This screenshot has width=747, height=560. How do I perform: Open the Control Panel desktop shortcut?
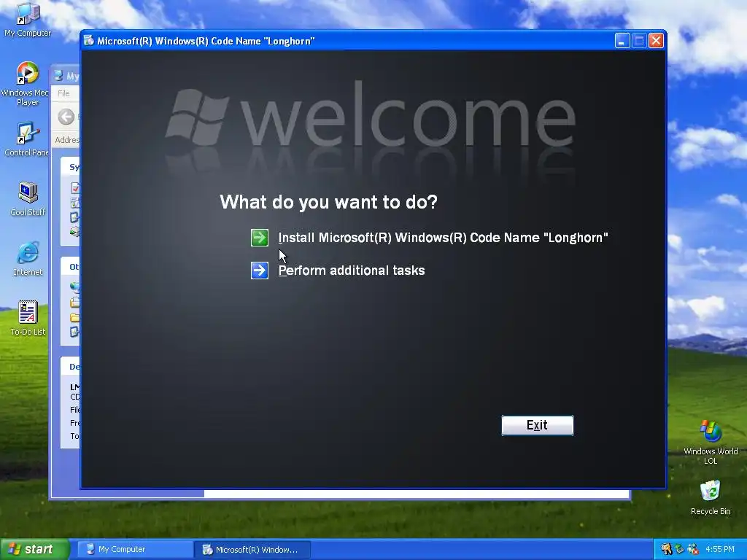click(27, 139)
